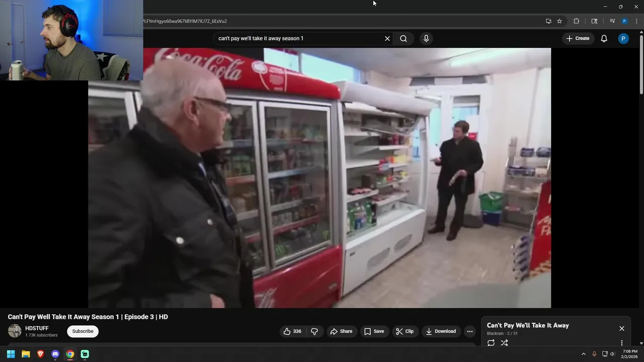The width and height of the screenshot is (644, 362).
Task: Start voice search with microphone icon
Action: pyautogui.click(x=426, y=38)
